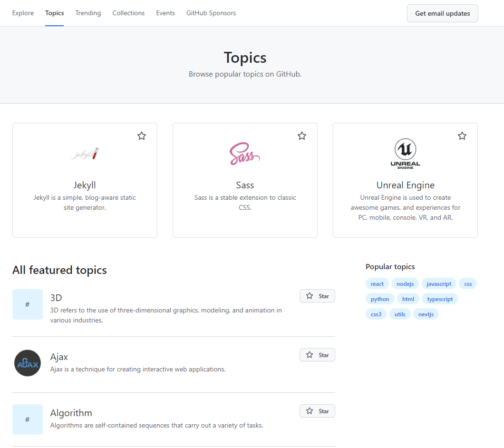The height and width of the screenshot is (448, 504).
Task: Star the Ajax topic
Action: pos(317,354)
